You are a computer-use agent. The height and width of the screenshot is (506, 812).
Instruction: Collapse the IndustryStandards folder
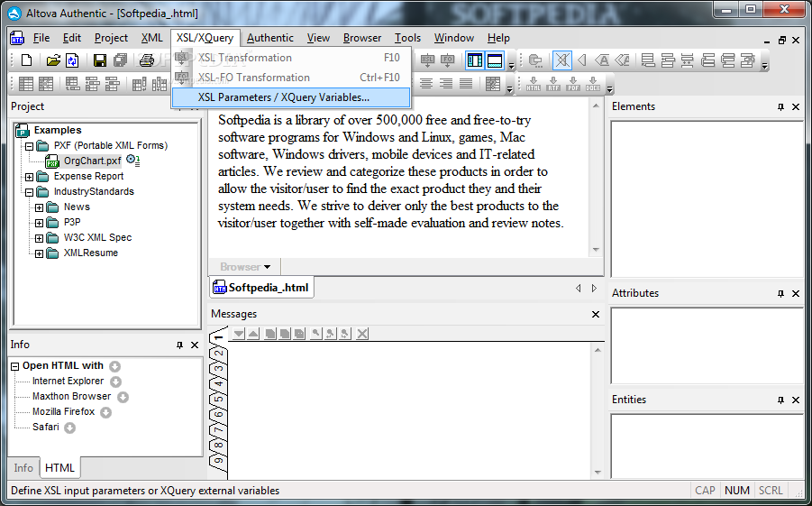[x=30, y=192]
